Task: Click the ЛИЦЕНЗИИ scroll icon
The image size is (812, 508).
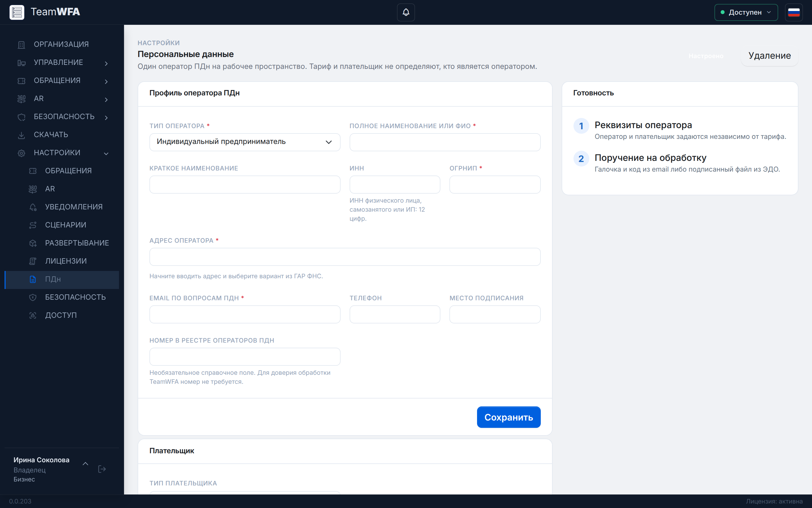Action: [33, 261]
